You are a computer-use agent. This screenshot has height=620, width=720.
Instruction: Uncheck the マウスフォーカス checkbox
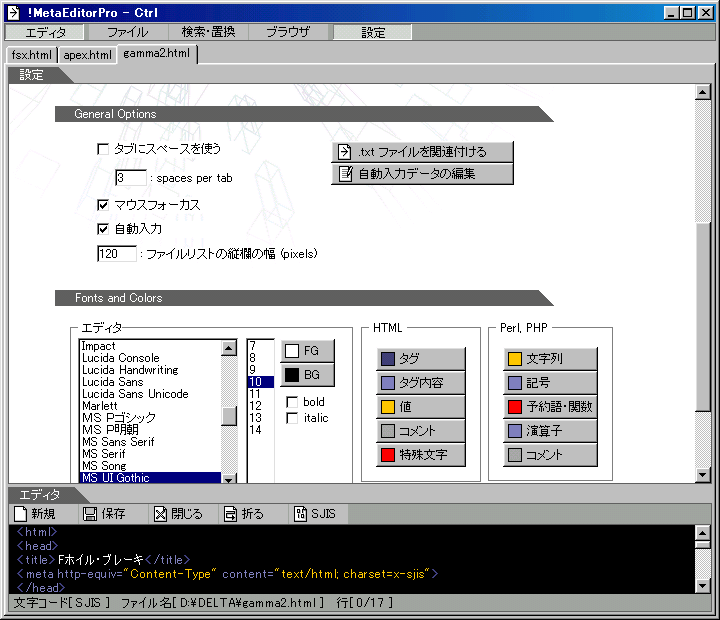(103, 205)
